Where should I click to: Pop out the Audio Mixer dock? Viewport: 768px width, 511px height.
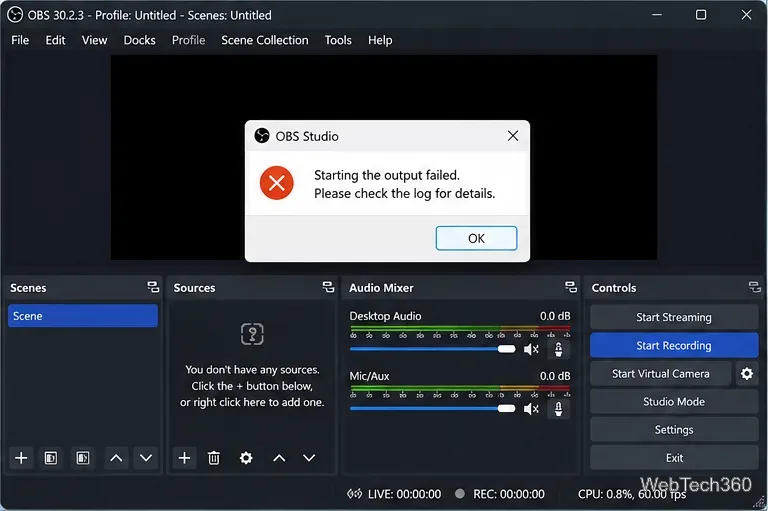(571, 287)
